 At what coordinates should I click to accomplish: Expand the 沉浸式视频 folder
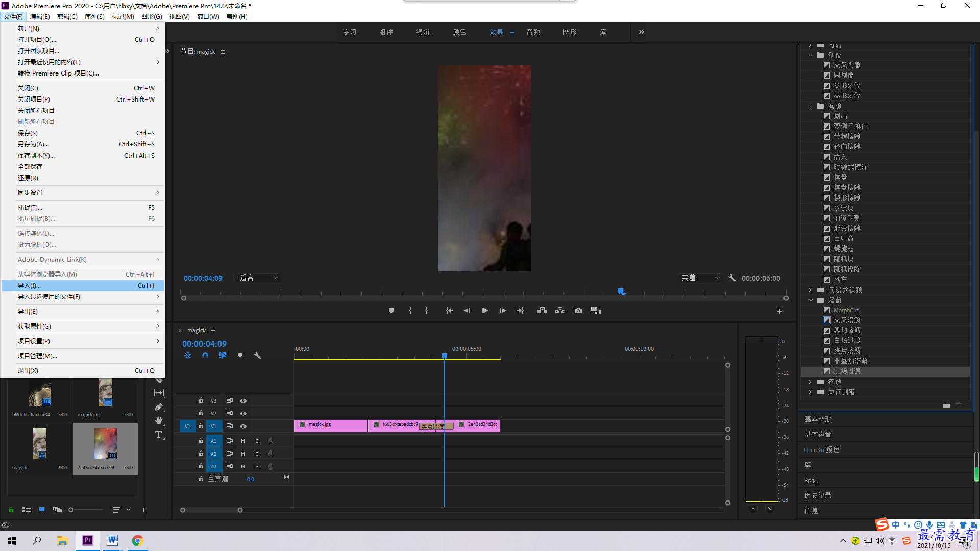(x=811, y=290)
